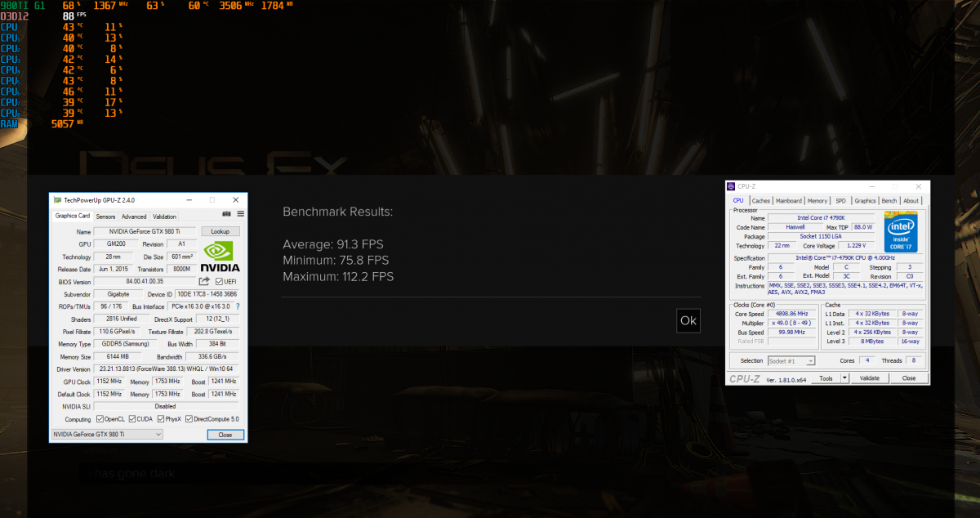This screenshot has width=980, height=518.
Task: Switch to the Memory tab in CPU-Z
Action: [817, 200]
